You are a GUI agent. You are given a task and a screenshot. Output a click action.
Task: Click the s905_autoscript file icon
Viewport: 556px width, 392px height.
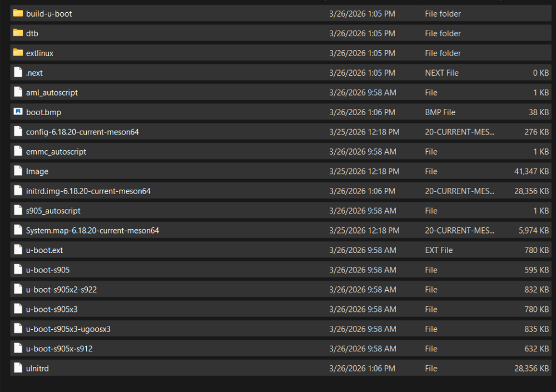pyautogui.click(x=18, y=211)
